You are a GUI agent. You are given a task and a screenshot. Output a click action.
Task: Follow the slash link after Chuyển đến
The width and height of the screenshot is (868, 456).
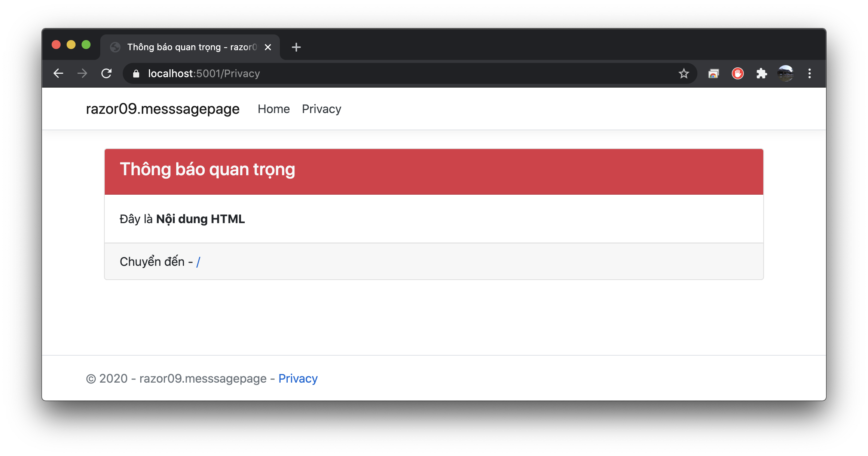click(x=198, y=262)
